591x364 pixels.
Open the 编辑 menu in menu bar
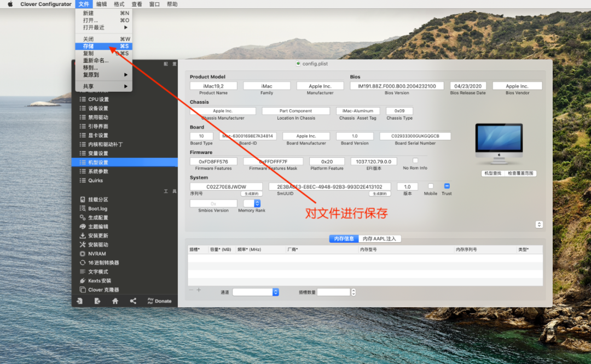click(x=101, y=4)
